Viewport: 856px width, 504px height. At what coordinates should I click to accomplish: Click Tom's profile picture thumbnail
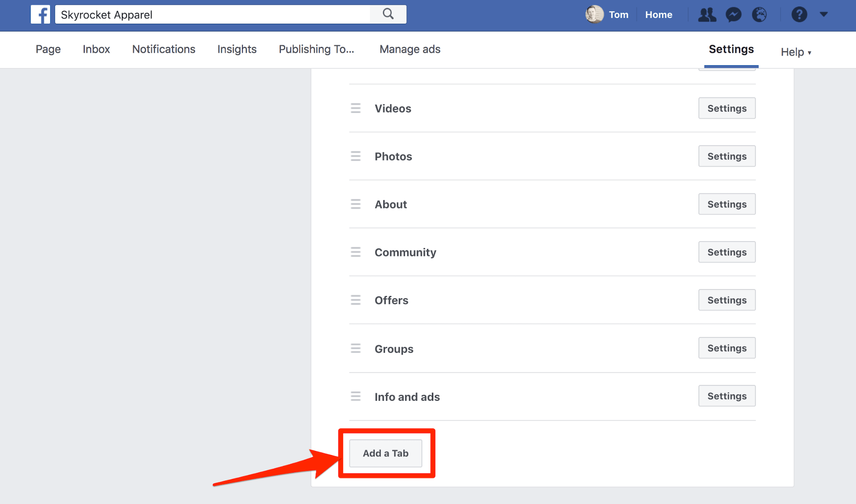pos(594,14)
